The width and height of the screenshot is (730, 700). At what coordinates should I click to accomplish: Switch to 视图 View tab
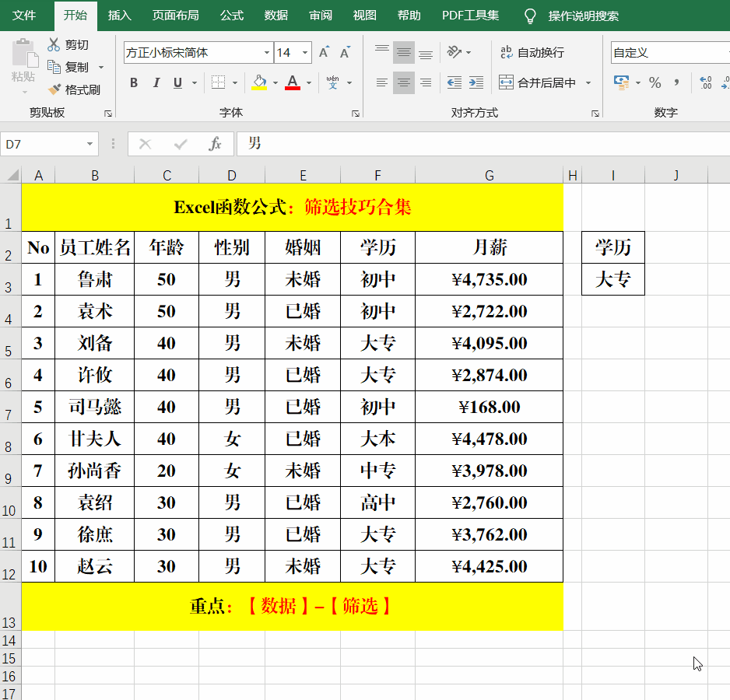364,16
